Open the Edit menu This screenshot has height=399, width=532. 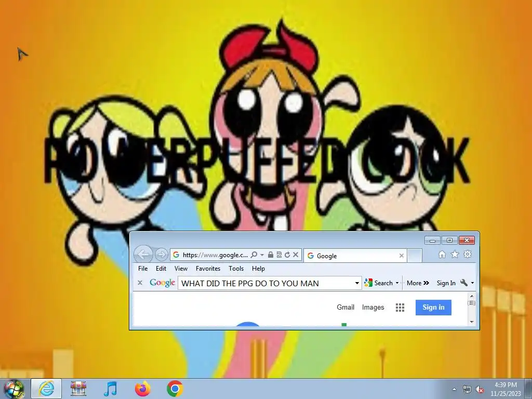[x=161, y=269]
